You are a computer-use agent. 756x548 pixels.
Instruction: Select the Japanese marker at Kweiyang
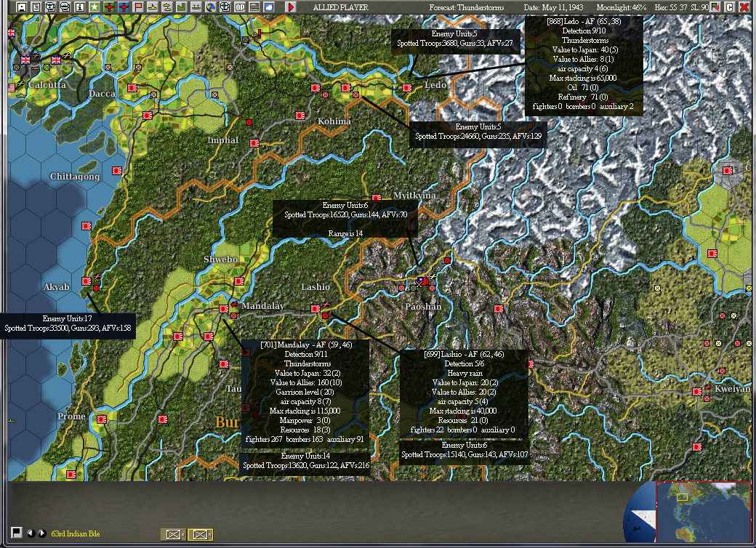point(696,392)
